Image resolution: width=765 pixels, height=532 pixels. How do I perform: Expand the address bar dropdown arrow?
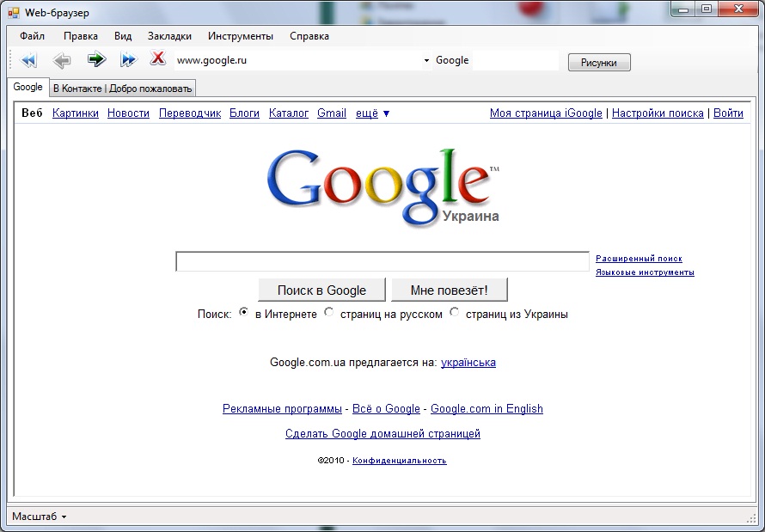pos(426,60)
